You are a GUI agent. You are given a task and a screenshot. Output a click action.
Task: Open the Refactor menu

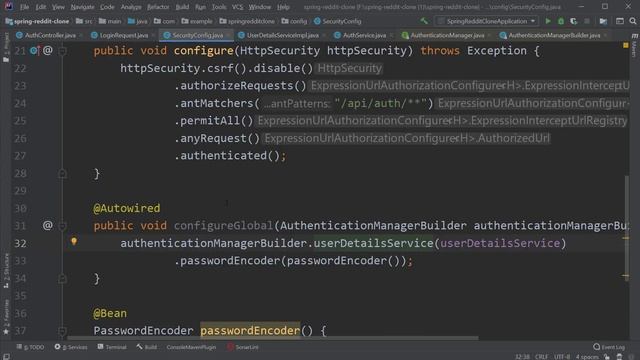click(158, 7)
